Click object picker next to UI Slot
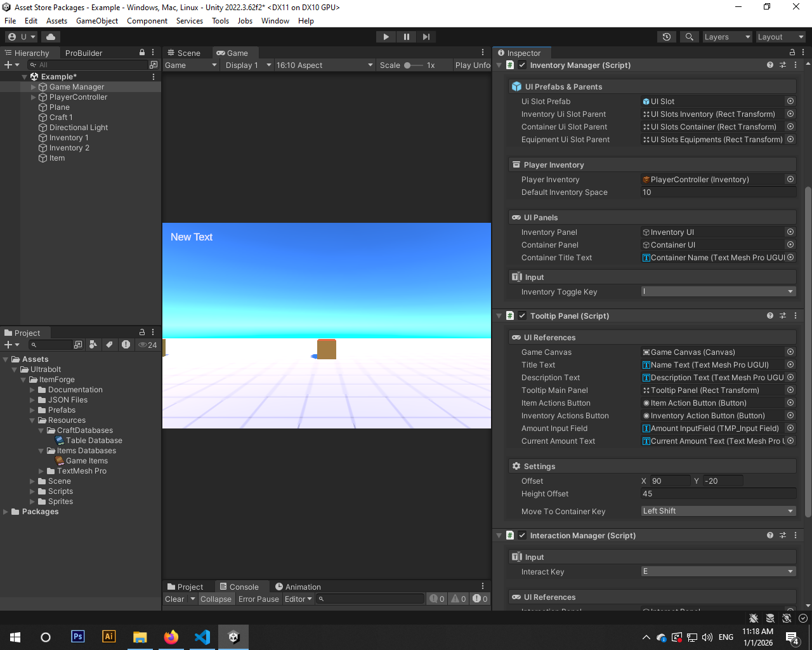The image size is (812, 650). coord(790,101)
